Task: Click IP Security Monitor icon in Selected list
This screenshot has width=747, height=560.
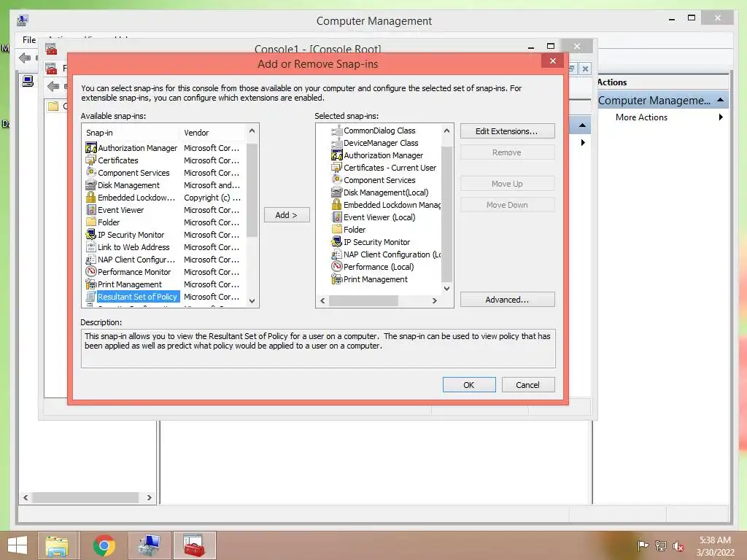Action: coord(337,242)
